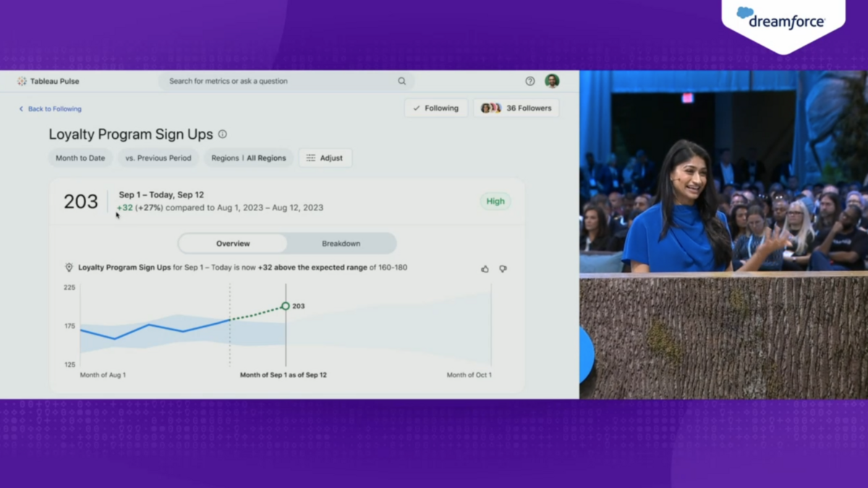The height and width of the screenshot is (488, 868).
Task: Open the user profile avatar
Action: [x=552, y=81]
